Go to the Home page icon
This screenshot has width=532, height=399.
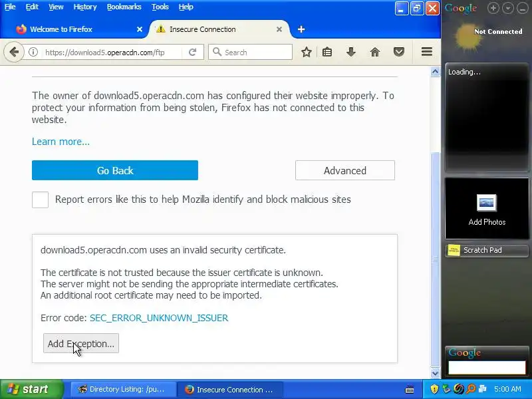pos(375,52)
